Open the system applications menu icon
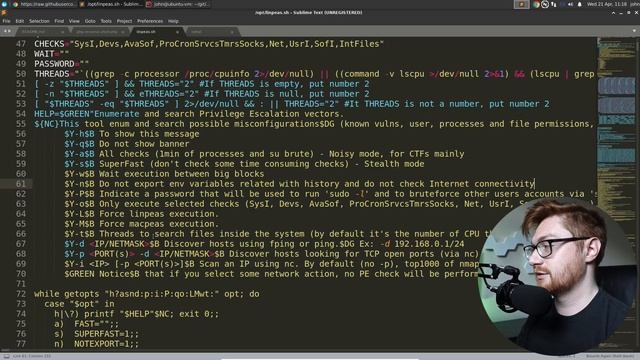 4,4
